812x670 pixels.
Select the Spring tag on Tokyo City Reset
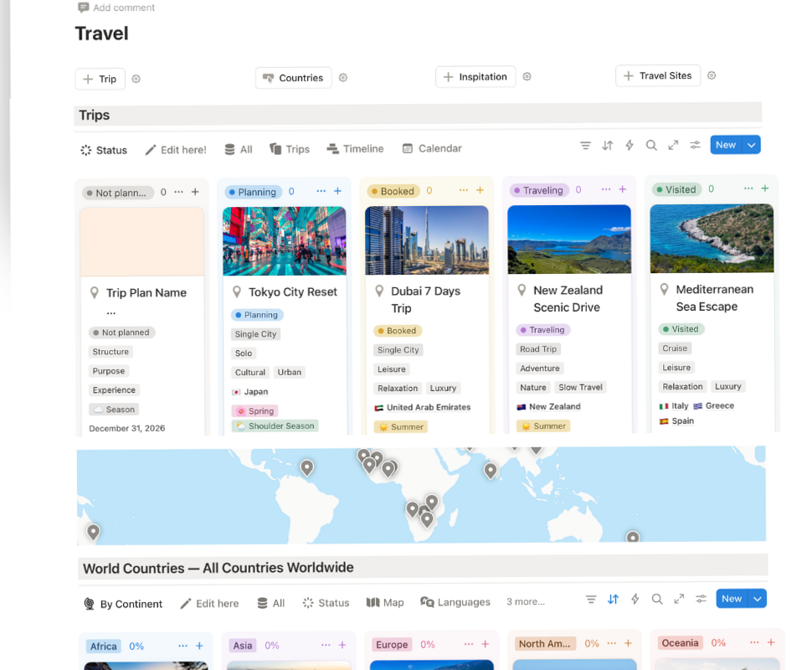tap(254, 410)
